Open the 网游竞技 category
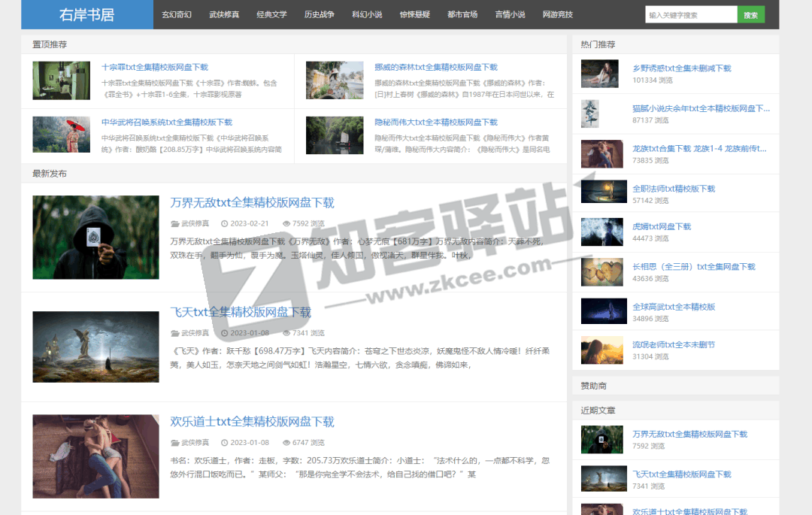This screenshot has width=812, height=515. point(557,15)
